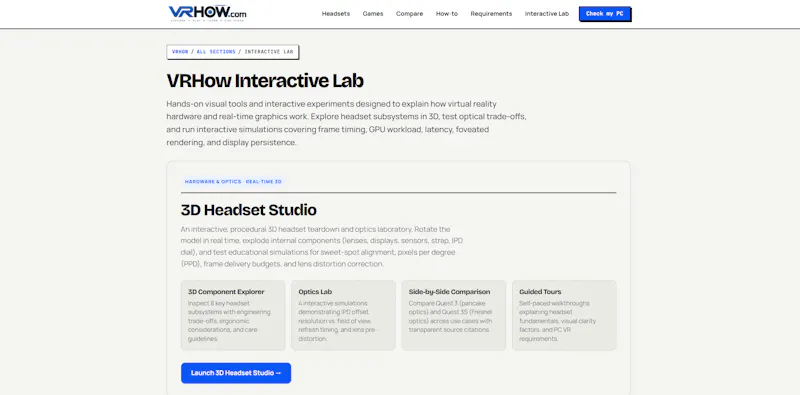Click the Hardware & Optics tag
800x395 pixels.
(x=233, y=182)
